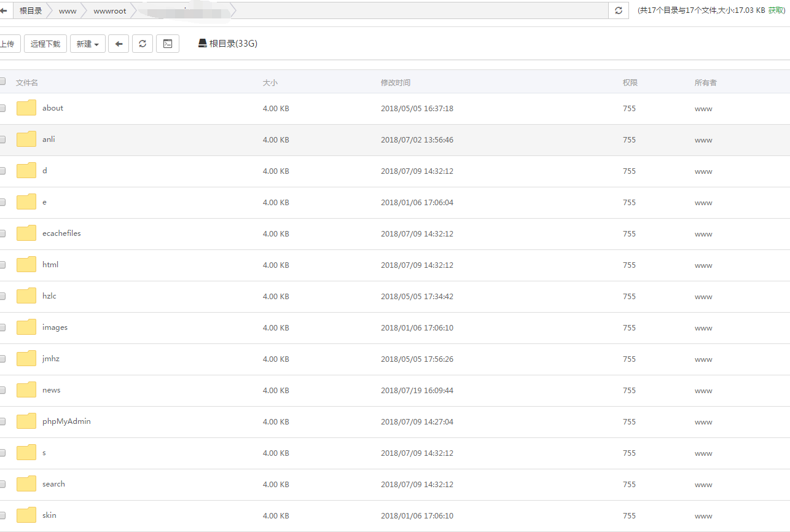Open the skin folder icon

tap(26, 515)
